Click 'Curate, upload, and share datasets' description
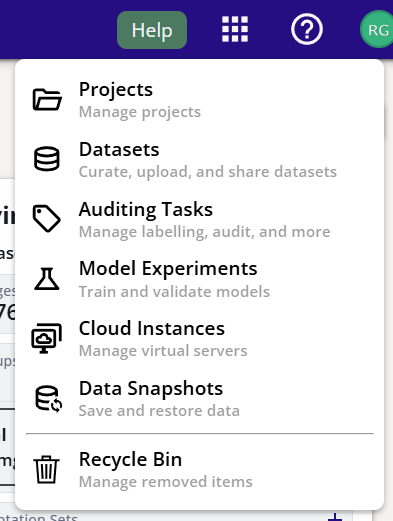 tap(208, 172)
